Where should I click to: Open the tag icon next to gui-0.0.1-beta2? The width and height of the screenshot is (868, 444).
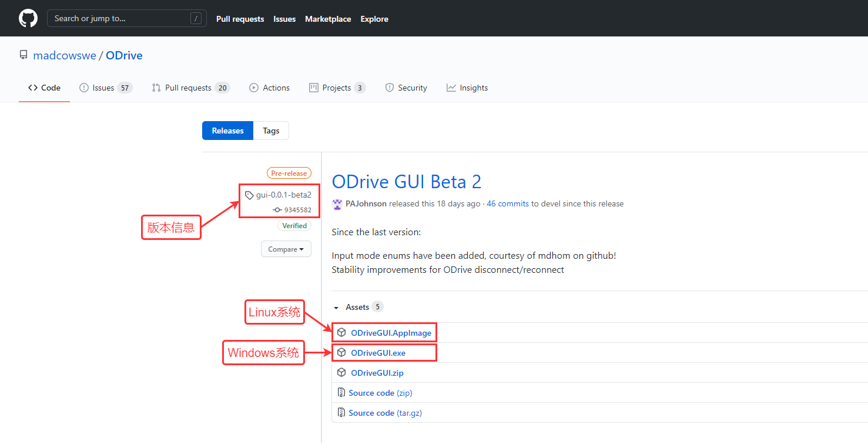[x=250, y=194]
